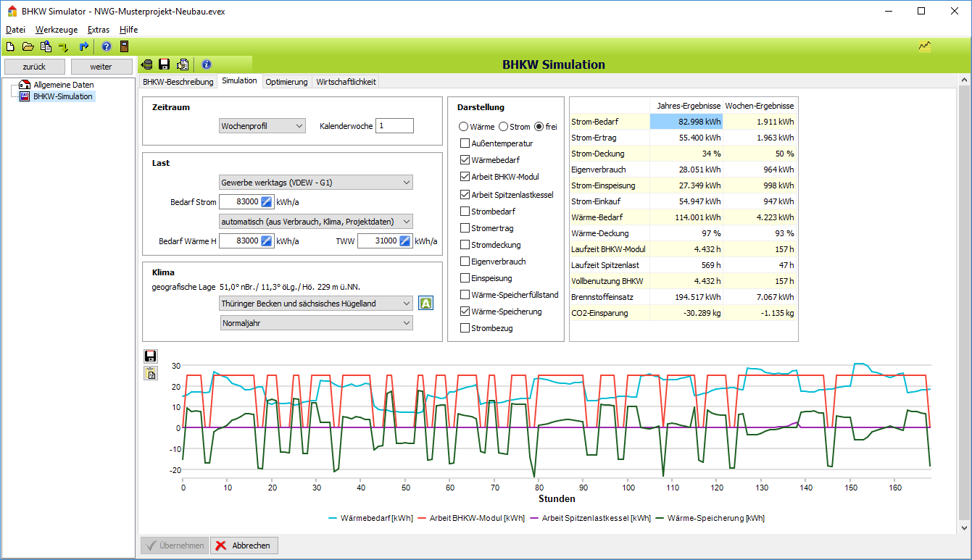This screenshot has width=972, height=560.
Task: Click the Abbrechen button
Action: click(x=244, y=546)
